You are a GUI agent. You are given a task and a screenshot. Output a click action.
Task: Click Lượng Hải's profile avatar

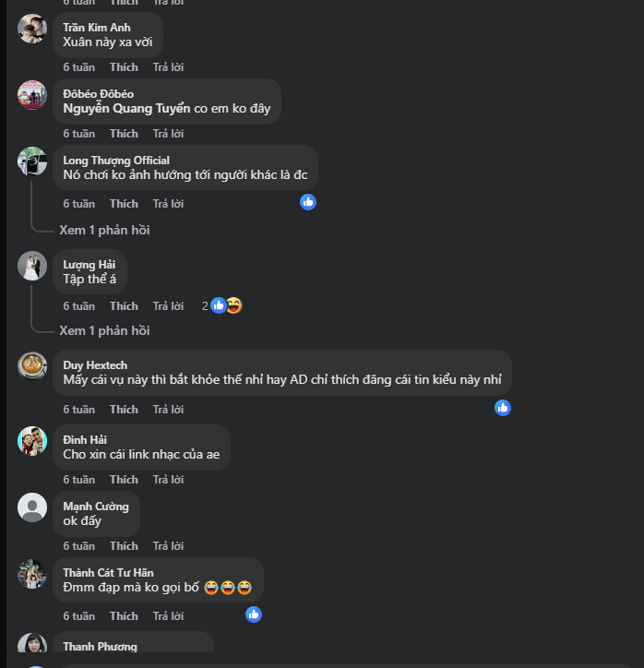click(x=32, y=266)
